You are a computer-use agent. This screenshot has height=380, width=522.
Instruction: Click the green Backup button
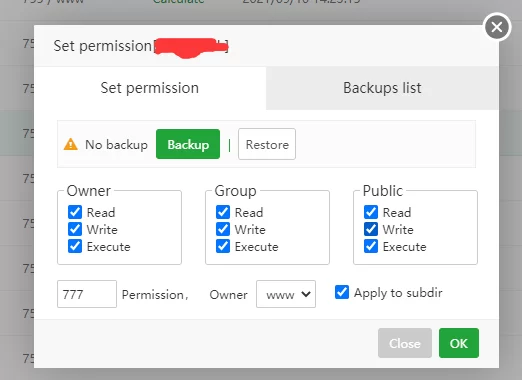click(188, 144)
